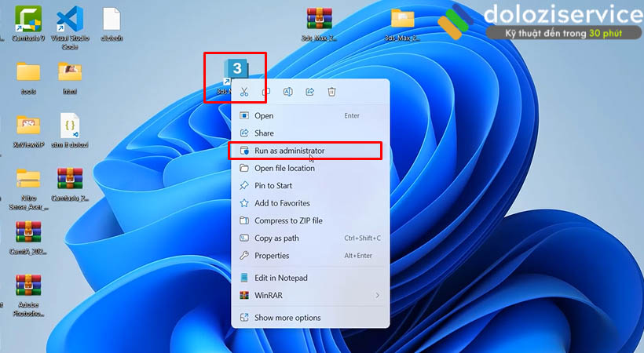Image resolution: width=644 pixels, height=353 pixels.
Task: Choose Compress to ZIP file
Action: click(x=288, y=221)
